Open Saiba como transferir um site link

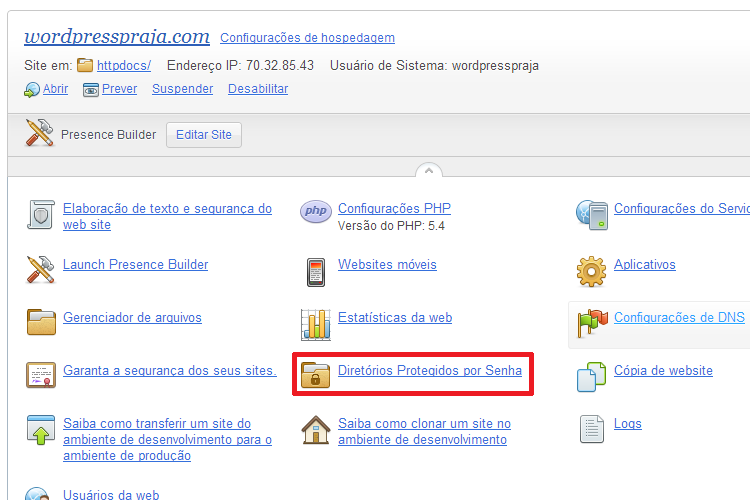(167, 440)
